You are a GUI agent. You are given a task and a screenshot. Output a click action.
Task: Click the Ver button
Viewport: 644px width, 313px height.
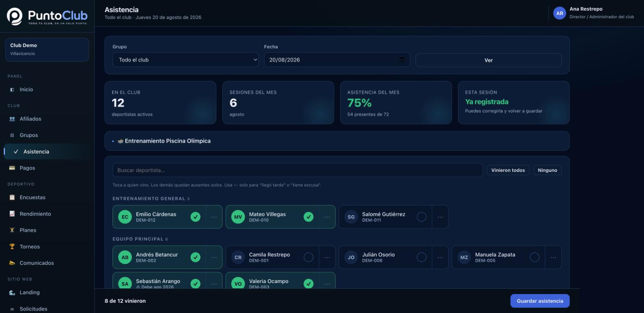pyautogui.click(x=489, y=60)
